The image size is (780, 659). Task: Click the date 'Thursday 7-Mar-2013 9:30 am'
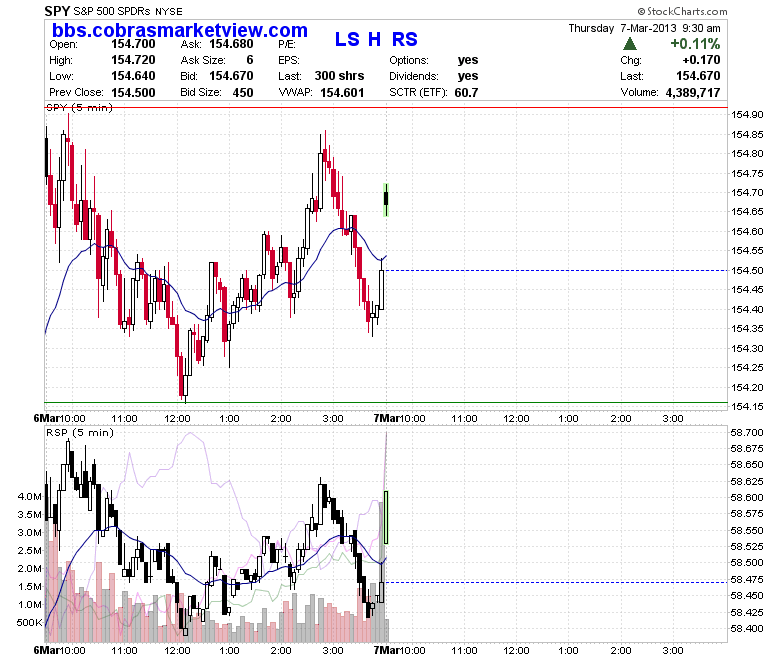(x=644, y=28)
